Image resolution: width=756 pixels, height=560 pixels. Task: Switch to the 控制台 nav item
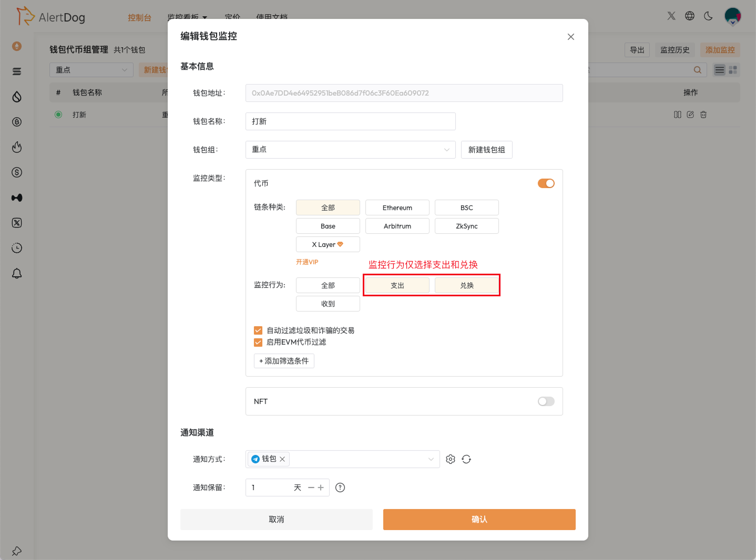pyautogui.click(x=139, y=17)
